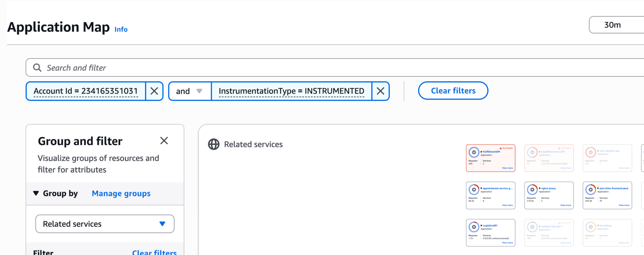Click View more on appointment-service card

(507, 205)
